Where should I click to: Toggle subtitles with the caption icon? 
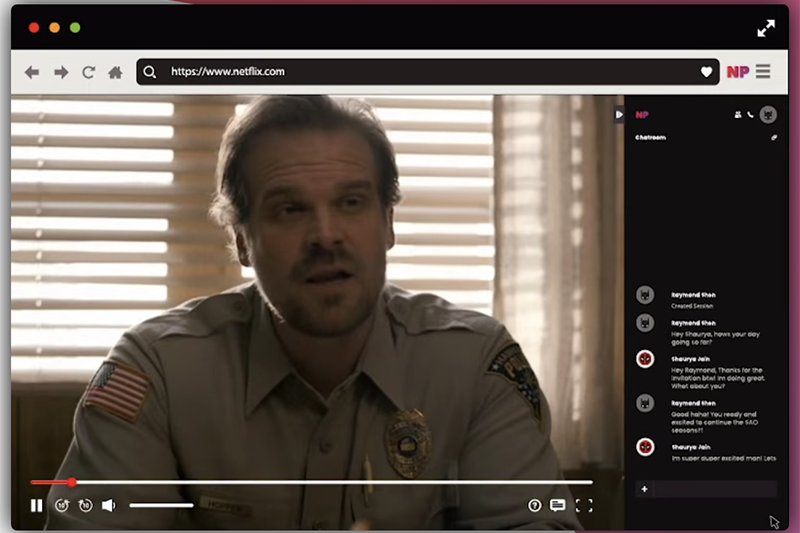(x=558, y=505)
